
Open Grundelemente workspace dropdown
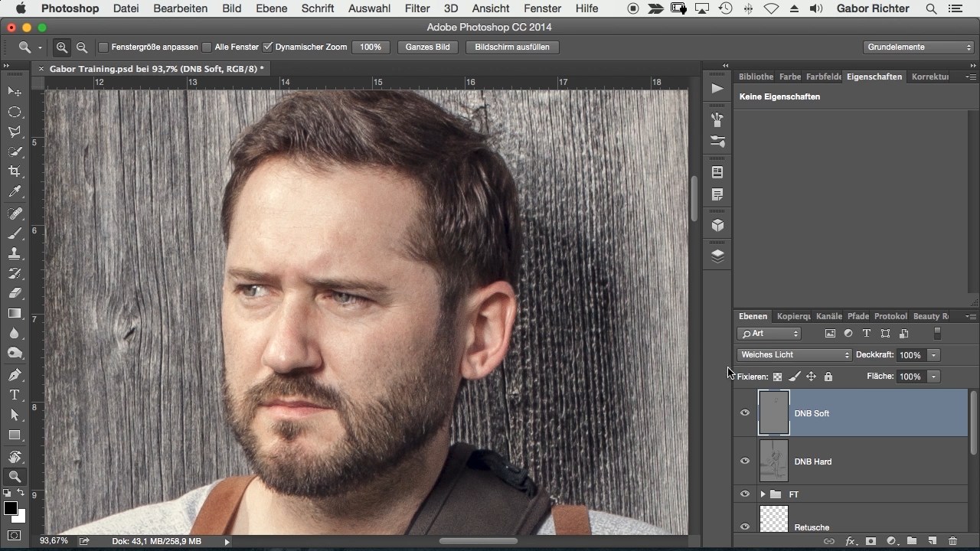(918, 47)
